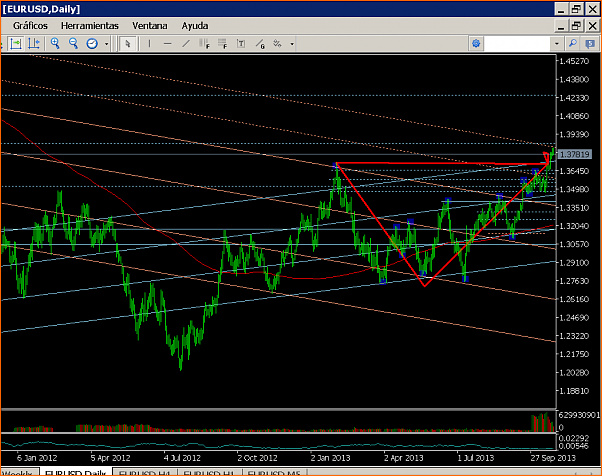Select the Gann line tool

[x=260, y=44]
